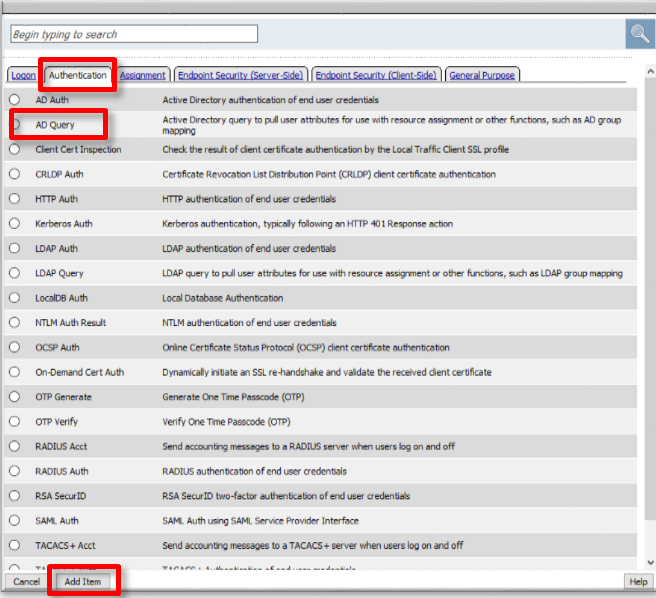Click 'Generate One Time Passcode (OTP)' text

tap(233, 397)
